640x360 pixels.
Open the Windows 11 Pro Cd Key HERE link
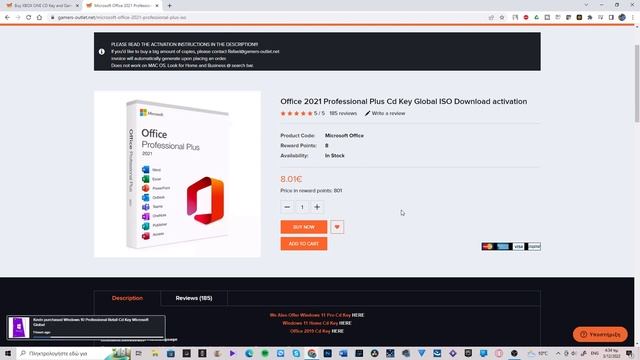358,315
